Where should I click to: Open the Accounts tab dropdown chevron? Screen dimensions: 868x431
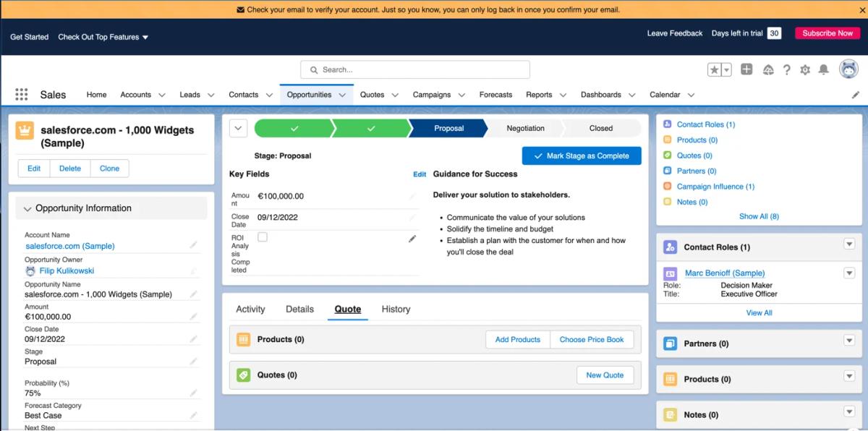(162, 95)
